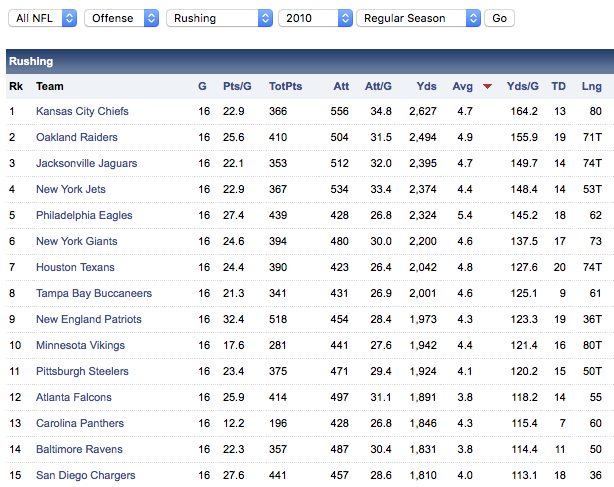The image size is (614, 487).
Task: Open the San Diego Chargers team link
Action: [x=86, y=475]
